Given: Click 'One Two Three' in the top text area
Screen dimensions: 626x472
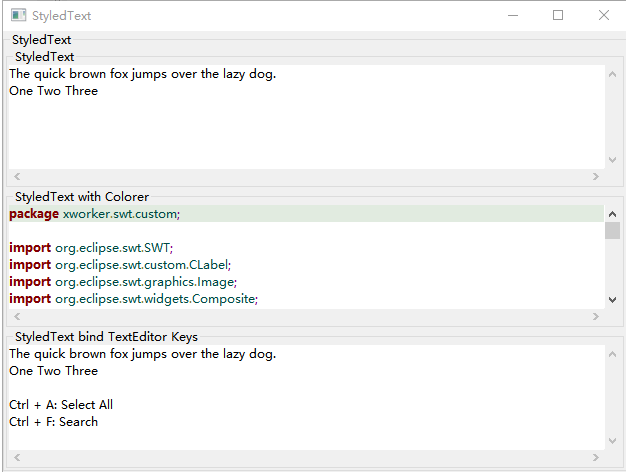Looking at the screenshot, I should 54,91.
